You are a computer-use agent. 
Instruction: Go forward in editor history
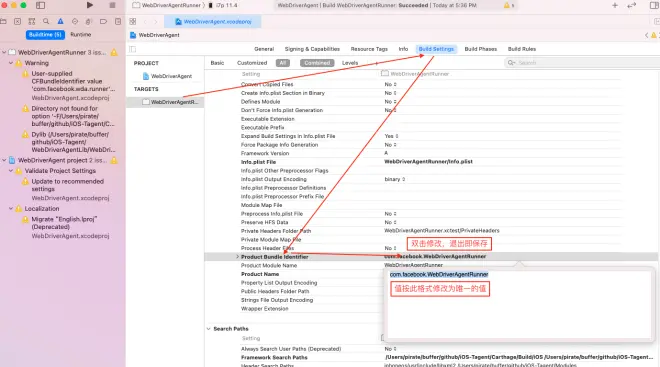(155, 21)
